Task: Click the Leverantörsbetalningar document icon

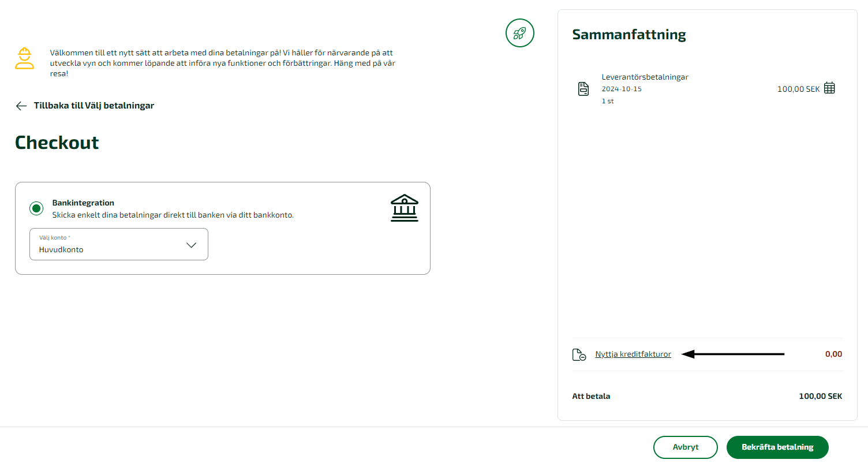Action: coord(583,89)
